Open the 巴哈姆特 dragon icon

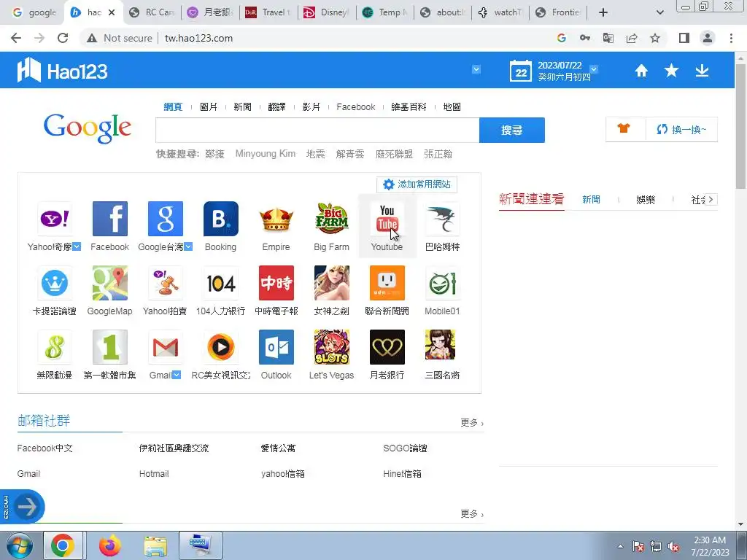click(443, 219)
